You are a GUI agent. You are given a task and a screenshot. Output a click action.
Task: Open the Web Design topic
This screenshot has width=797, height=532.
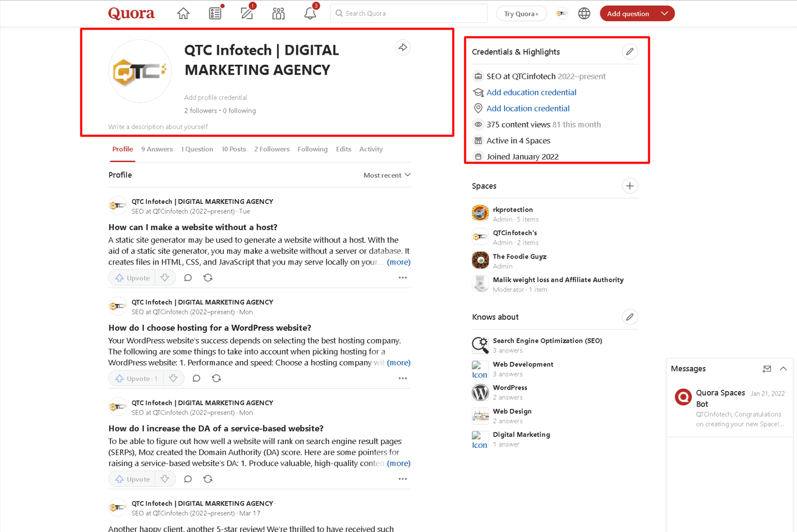pos(512,411)
